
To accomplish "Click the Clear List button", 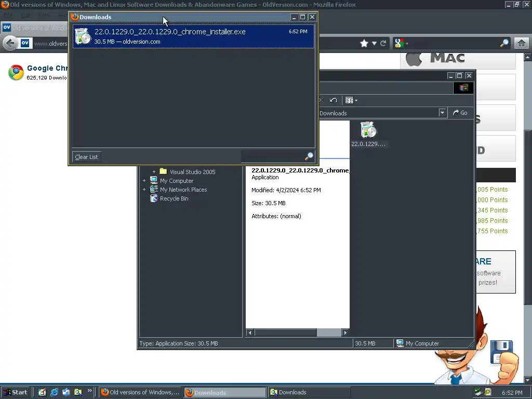I will [x=86, y=157].
